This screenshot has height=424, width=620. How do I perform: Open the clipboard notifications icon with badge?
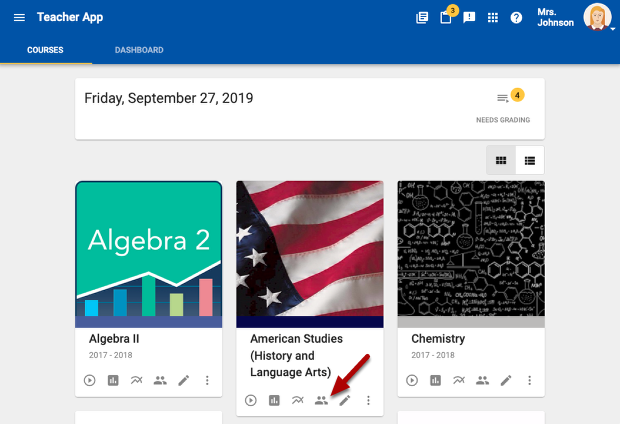[446, 18]
